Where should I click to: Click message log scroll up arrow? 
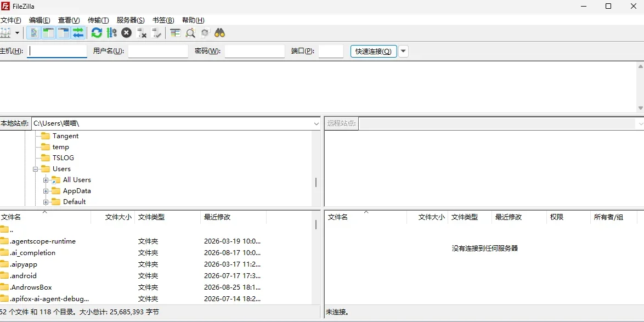pyautogui.click(x=640, y=66)
